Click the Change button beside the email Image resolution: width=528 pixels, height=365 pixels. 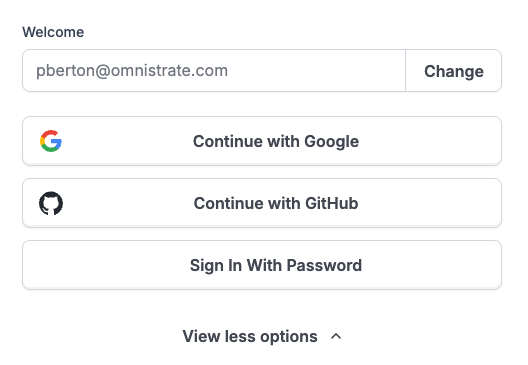(x=454, y=71)
